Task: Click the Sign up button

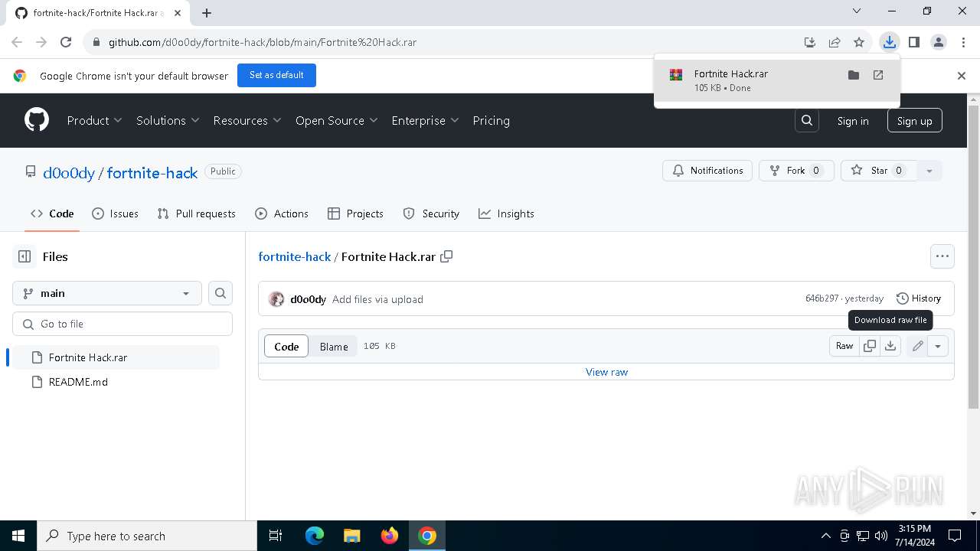Action: pos(914,121)
